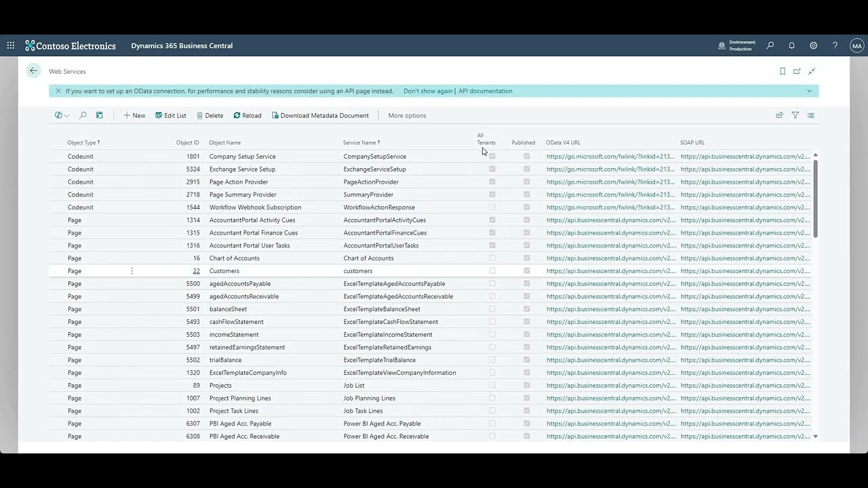Go back with the back arrow
Screen dimensions: 868x488
[33, 70]
